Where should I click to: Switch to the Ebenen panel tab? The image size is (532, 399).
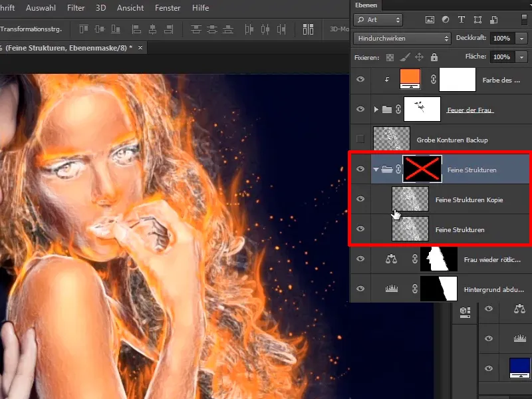[366, 5]
